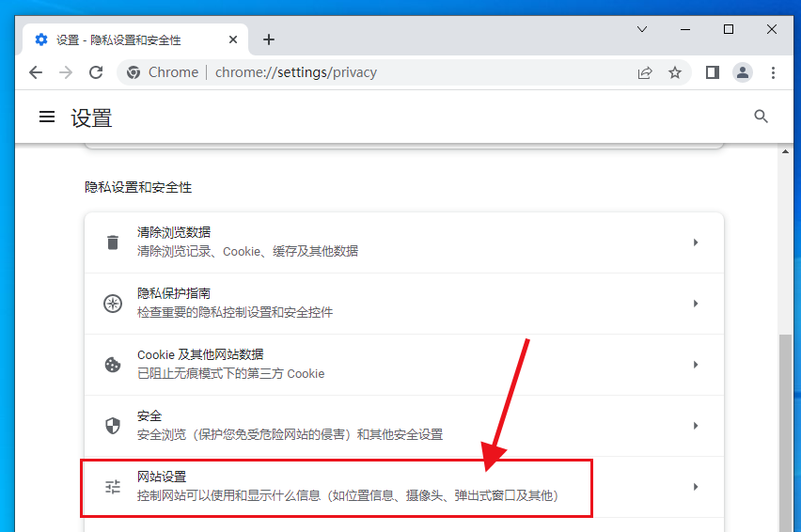This screenshot has width=801, height=532.
Task: Reload the settings page
Action: 96,72
